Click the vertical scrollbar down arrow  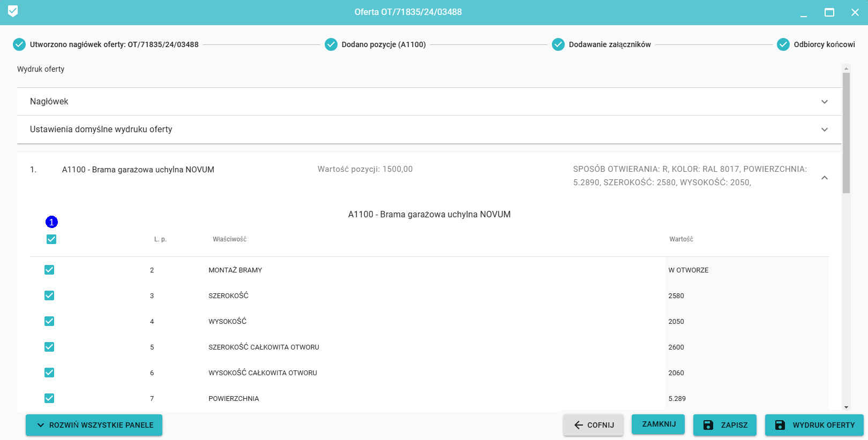coord(846,407)
